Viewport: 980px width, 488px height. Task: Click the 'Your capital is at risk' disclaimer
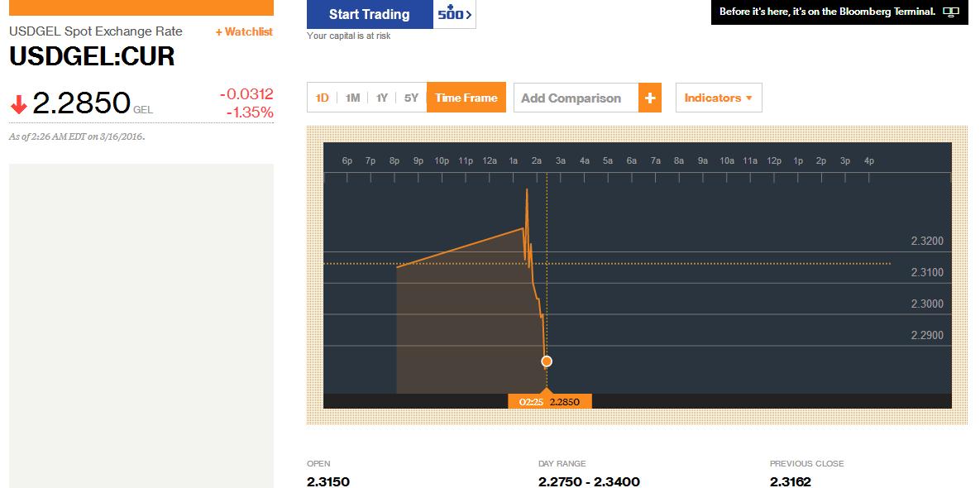pos(349,36)
